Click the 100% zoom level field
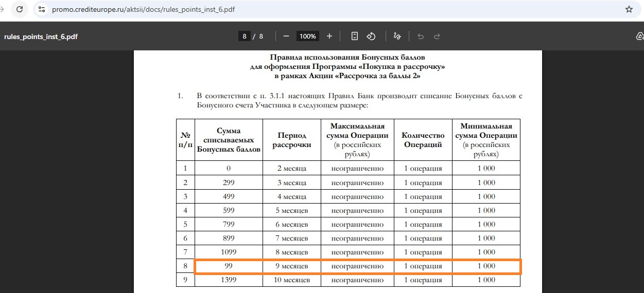 point(308,36)
